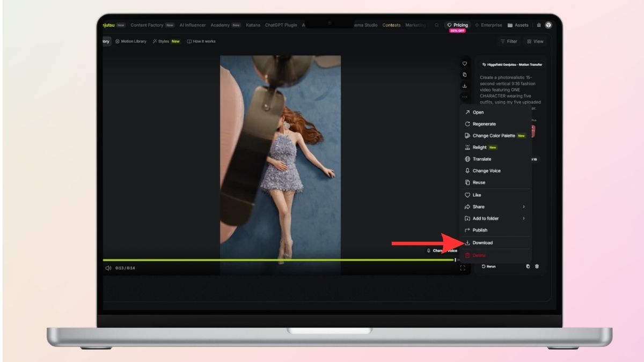Click the gift icon in the top bar

539,25
